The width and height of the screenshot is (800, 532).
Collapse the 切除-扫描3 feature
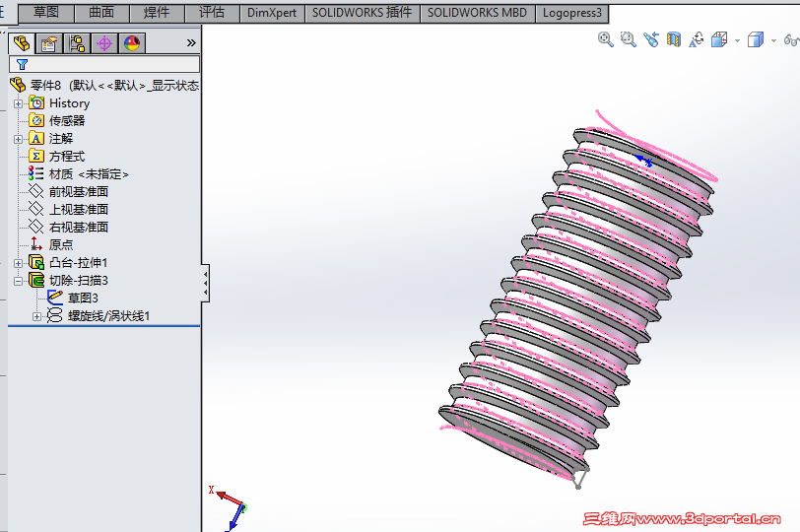tap(19, 281)
